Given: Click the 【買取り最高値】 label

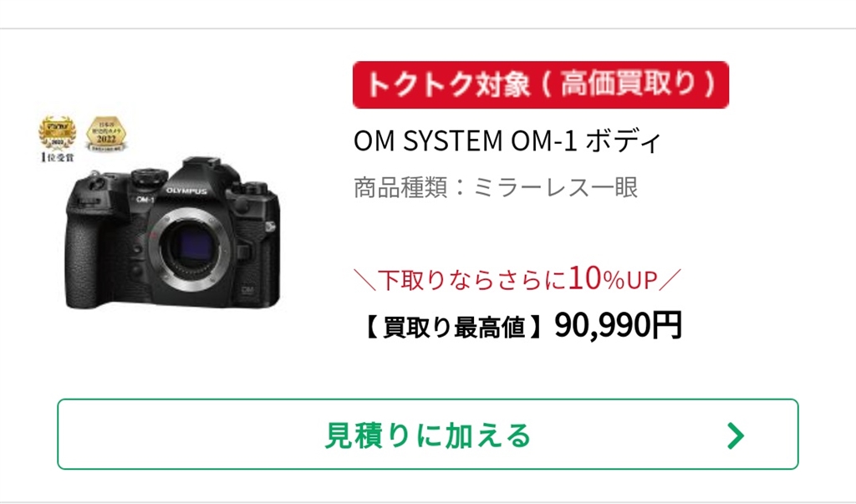Looking at the screenshot, I should pyautogui.click(x=454, y=328).
